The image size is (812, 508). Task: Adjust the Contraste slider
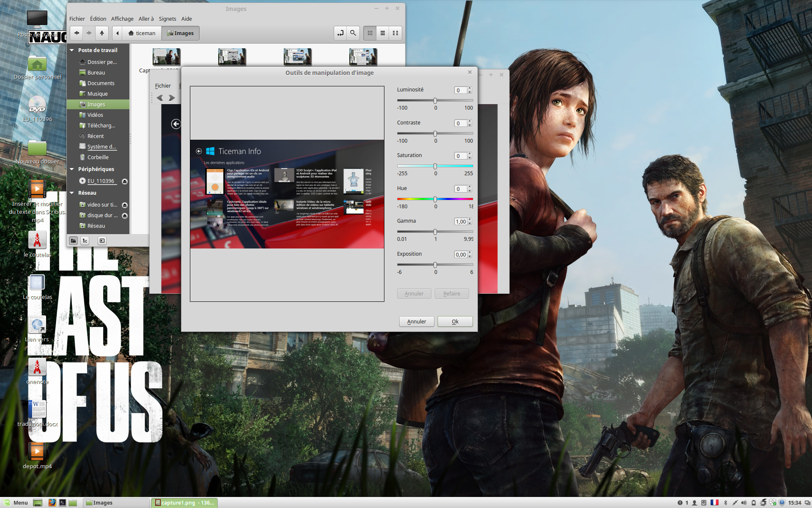coord(435,133)
